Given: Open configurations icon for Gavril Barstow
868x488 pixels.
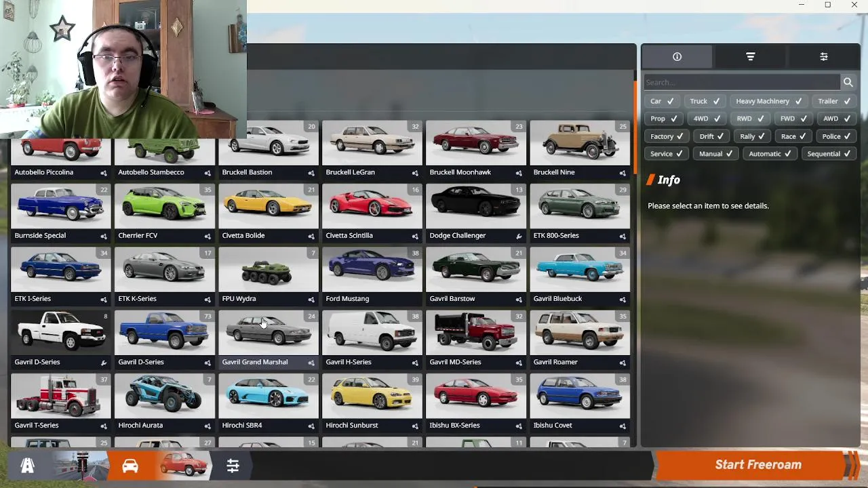Looking at the screenshot, I should (519, 299).
